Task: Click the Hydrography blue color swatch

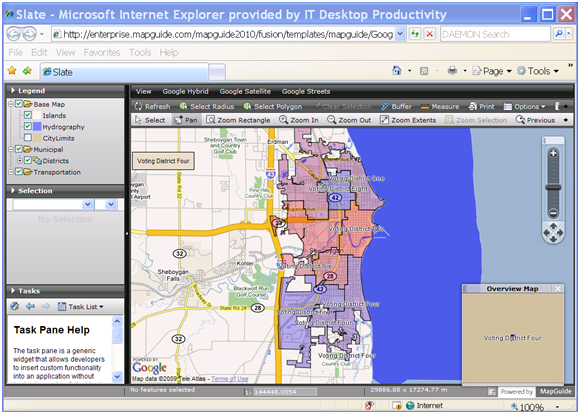Action: pos(37,127)
